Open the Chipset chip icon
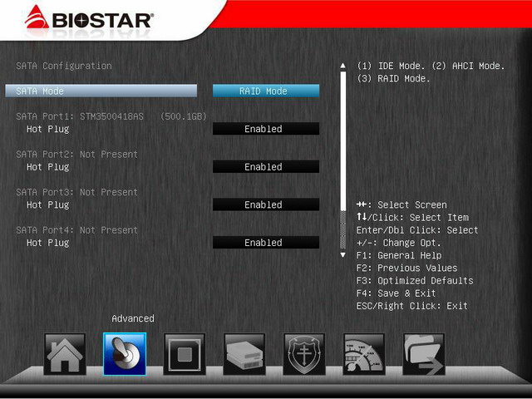Image resolution: width=532 pixels, height=399 pixels. (185, 354)
